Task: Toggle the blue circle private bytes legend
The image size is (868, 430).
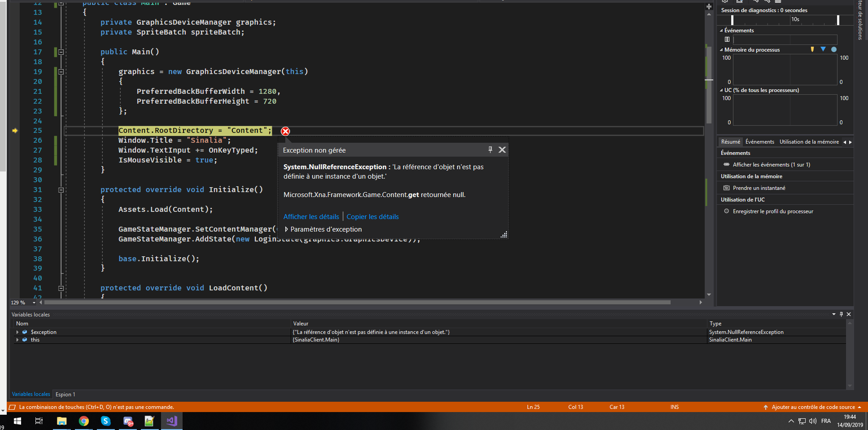Action: pyautogui.click(x=834, y=49)
